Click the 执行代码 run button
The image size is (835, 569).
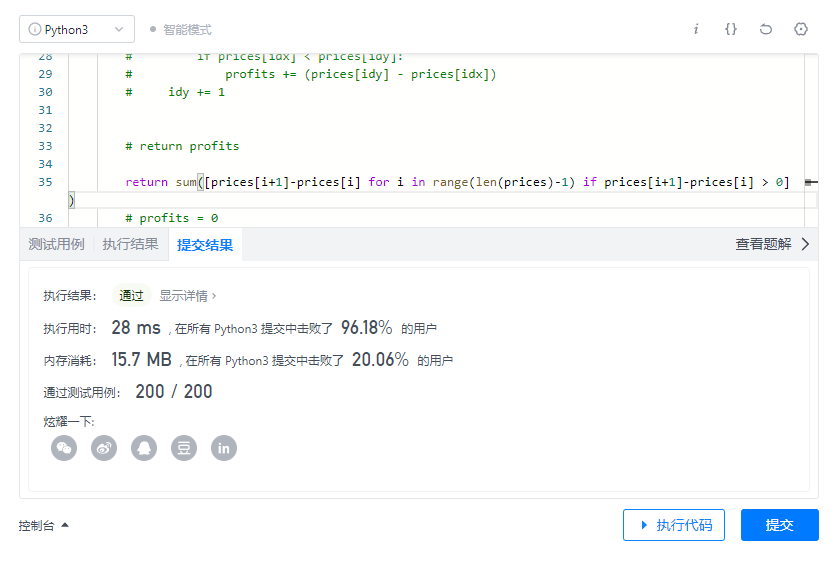tap(674, 525)
